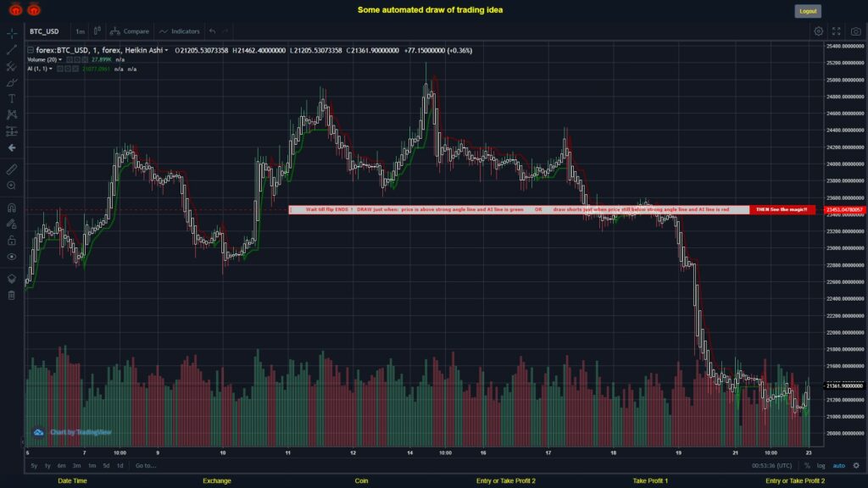868x488 pixels.
Task: Select the 5y time range
Action: [34, 466]
